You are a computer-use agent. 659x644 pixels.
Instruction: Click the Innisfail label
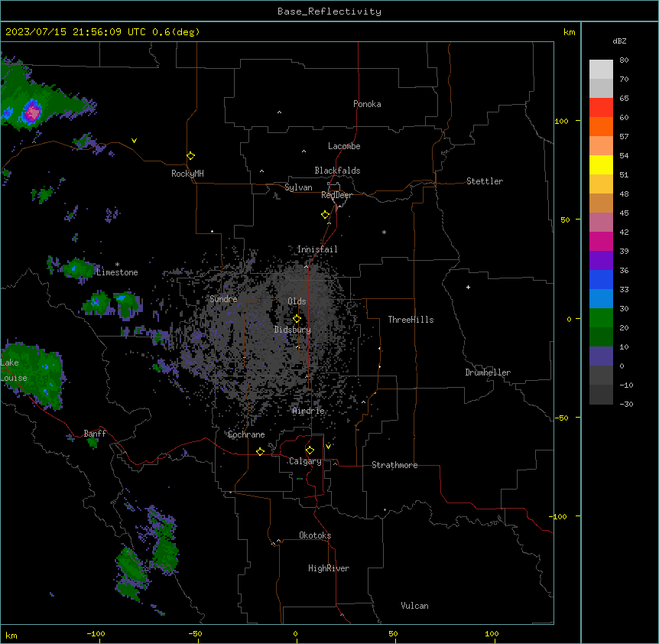[317, 249]
